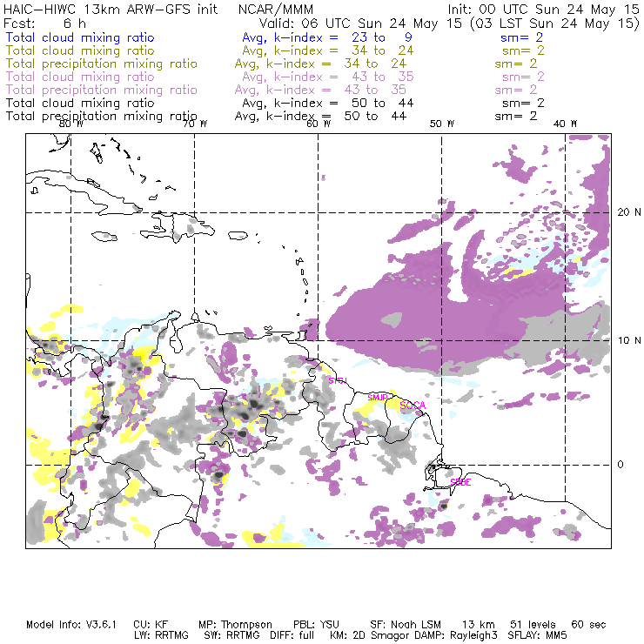Image resolution: width=644 pixels, height=644 pixels.
Task: Click the 'CU: KF' footer entry
Action: [x=151, y=625]
